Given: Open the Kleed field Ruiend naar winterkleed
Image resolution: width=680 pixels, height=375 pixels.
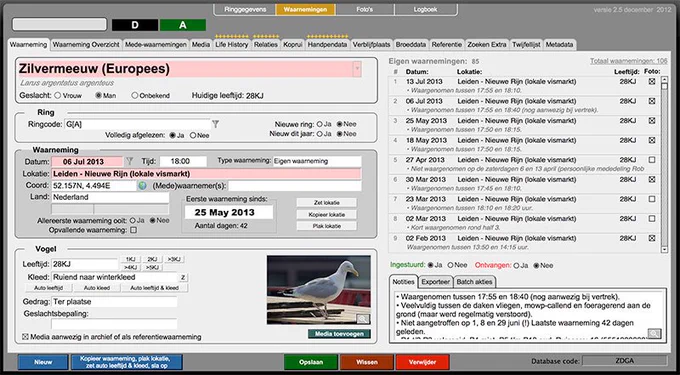Looking at the screenshot, I should pyautogui.click(x=115, y=277).
